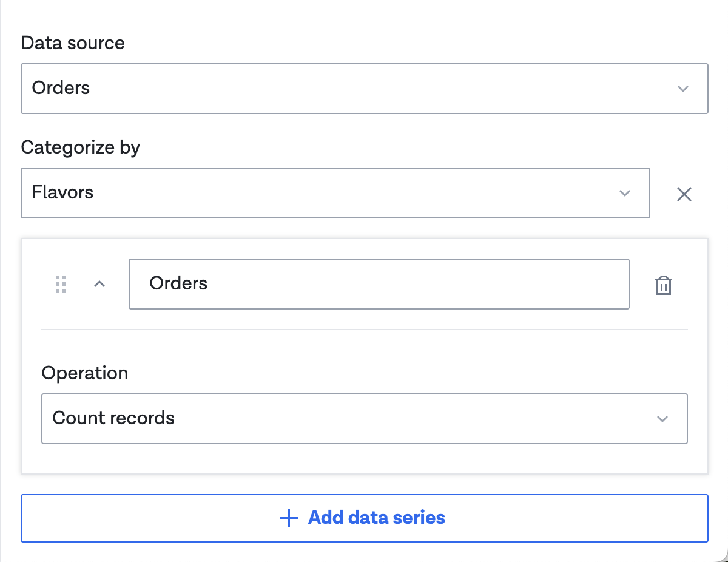Click the Operation label
This screenshot has width=728, height=562.
coord(84,373)
